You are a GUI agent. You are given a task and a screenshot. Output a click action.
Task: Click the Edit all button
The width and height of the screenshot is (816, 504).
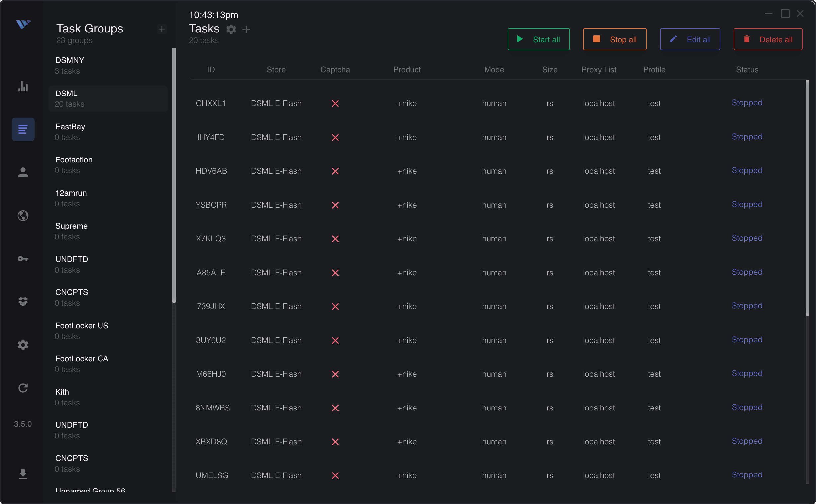click(690, 39)
